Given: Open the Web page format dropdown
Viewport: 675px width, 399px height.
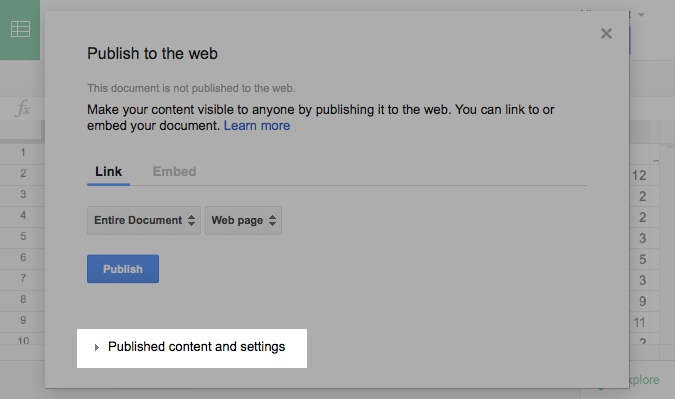Looking at the screenshot, I should [243, 220].
